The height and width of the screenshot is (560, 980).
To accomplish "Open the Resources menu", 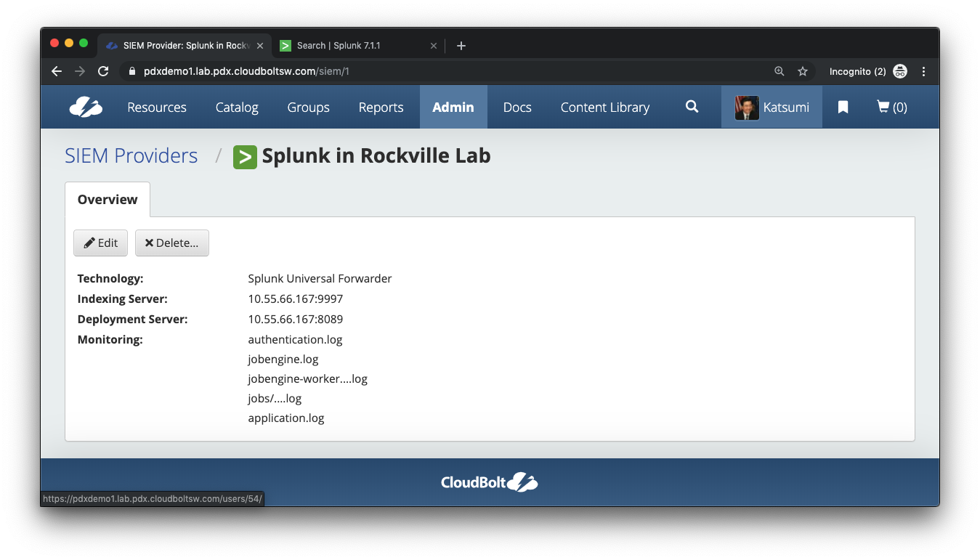I will 157,107.
